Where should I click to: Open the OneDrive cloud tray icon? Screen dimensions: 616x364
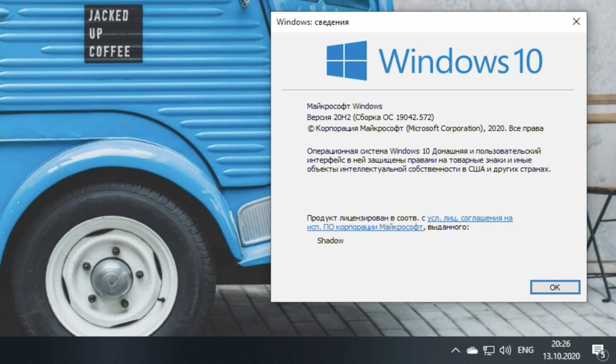pos(472,350)
